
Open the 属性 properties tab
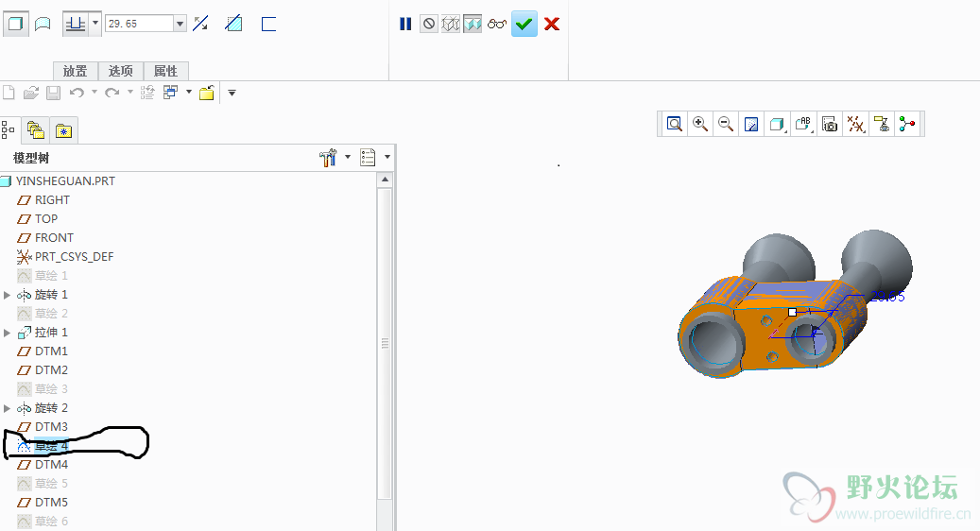point(165,71)
